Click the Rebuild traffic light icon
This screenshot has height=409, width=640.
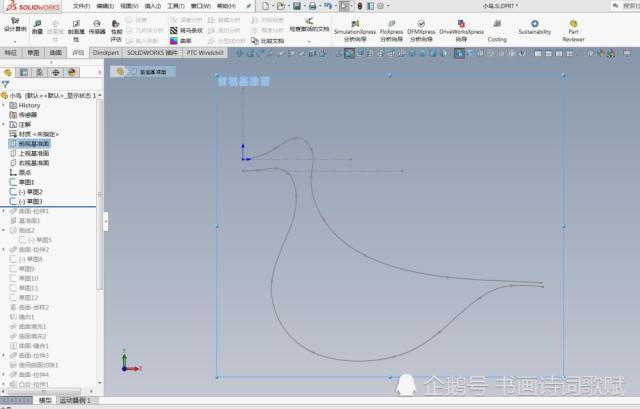(x=360, y=6)
